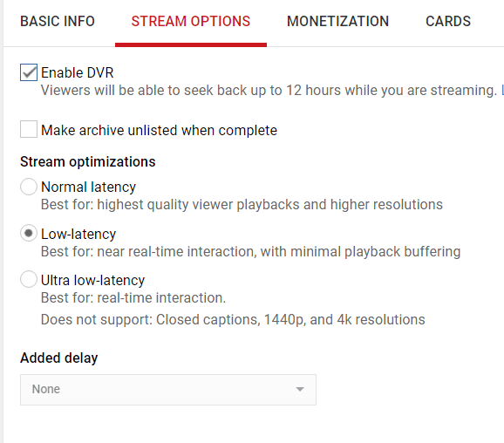Open the Monetization tab

pos(337,22)
